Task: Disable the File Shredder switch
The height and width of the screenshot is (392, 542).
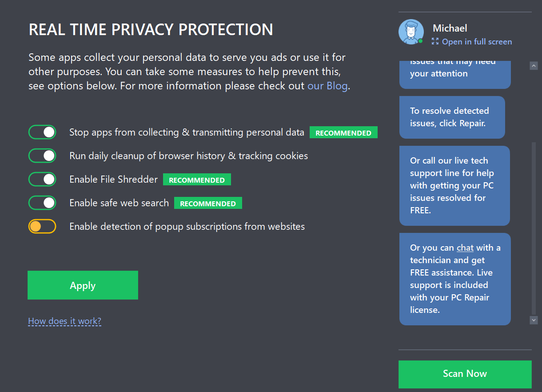Action: coord(42,179)
